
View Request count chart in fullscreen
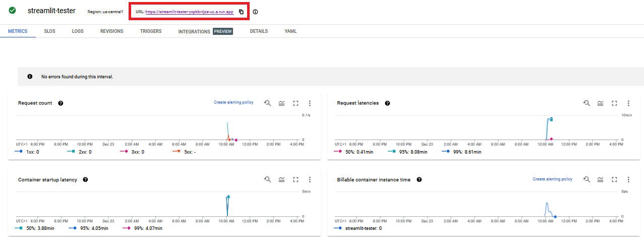[x=296, y=103]
